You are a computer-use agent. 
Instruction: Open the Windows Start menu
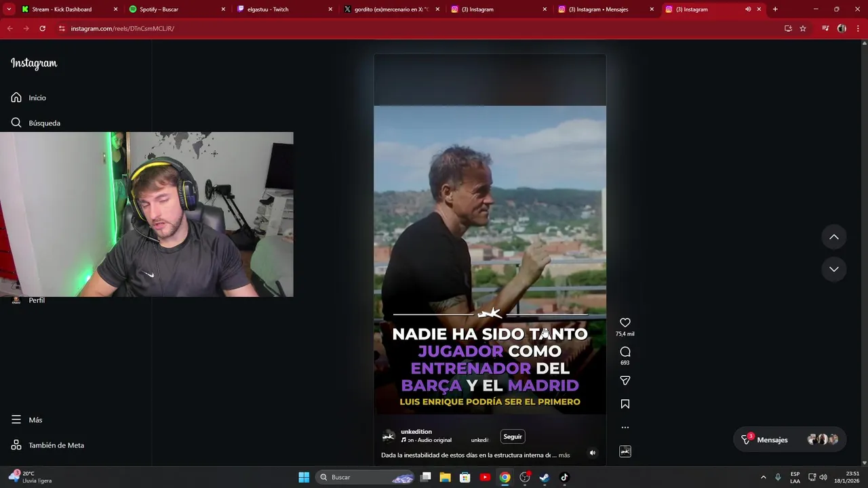point(304,477)
